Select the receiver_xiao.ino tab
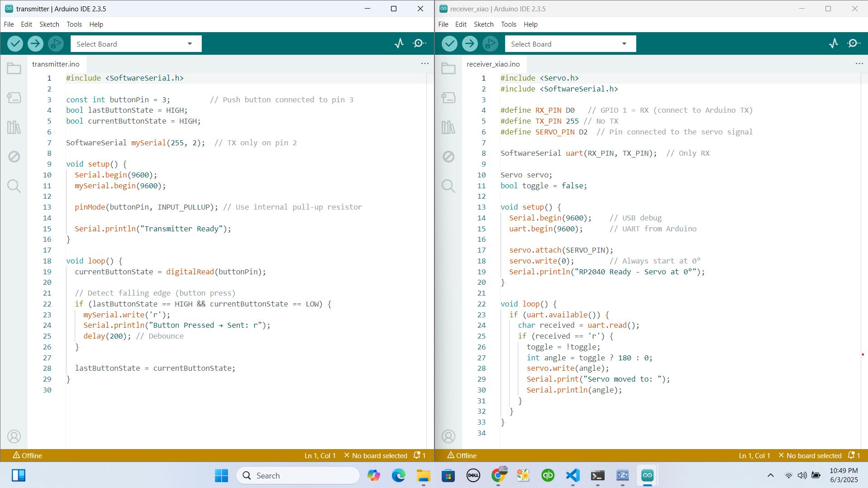The height and width of the screenshot is (488, 868). click(x=493, y=64)
